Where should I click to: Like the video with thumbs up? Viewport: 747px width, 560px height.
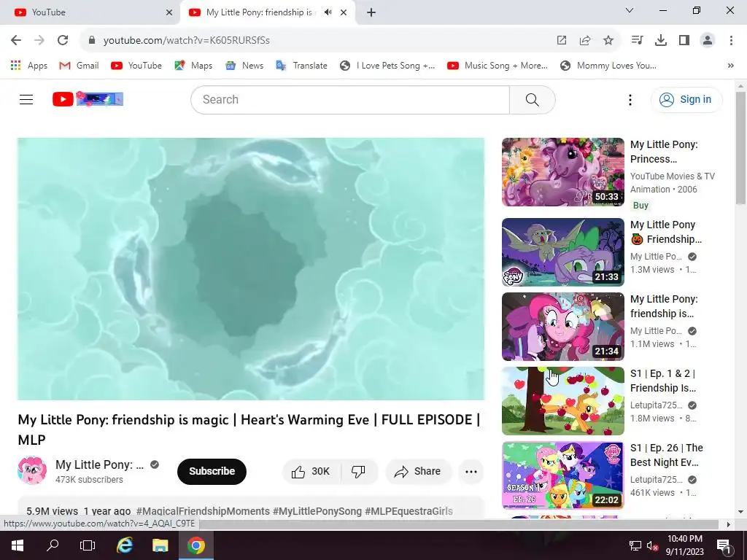(x=311, y=472)
